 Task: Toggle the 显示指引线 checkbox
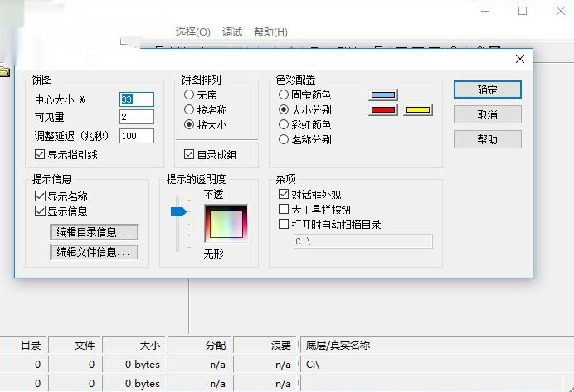(x=40, y=154)
